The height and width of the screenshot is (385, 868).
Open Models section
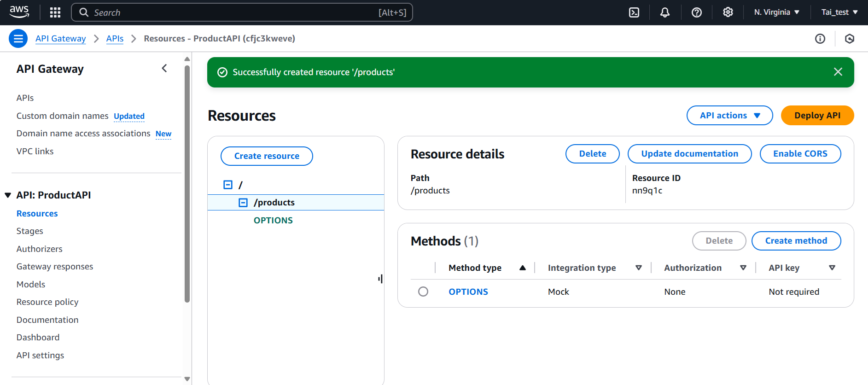[31, 285]
